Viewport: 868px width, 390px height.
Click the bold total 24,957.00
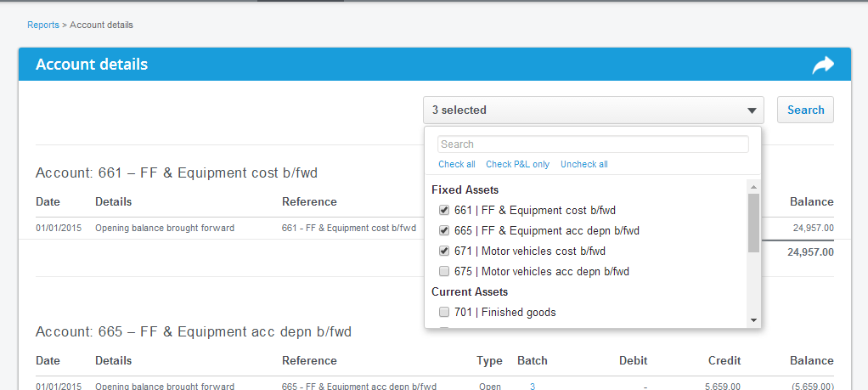pyautogui.click(x=810, y=252)
